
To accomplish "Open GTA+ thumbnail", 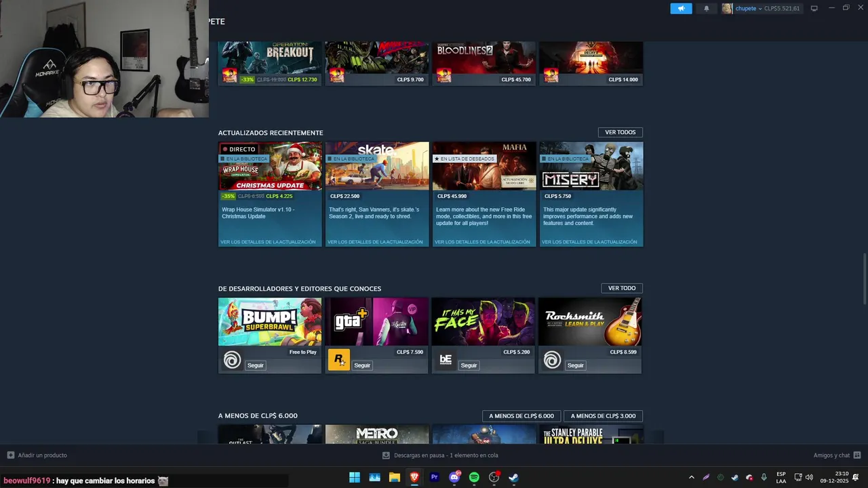I will click(376, 322).
